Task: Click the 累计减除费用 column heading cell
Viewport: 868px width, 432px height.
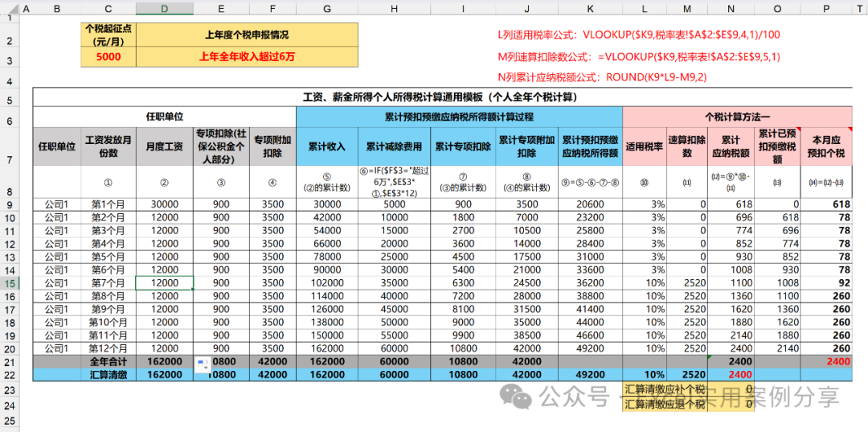Action: tap(394, 146)
